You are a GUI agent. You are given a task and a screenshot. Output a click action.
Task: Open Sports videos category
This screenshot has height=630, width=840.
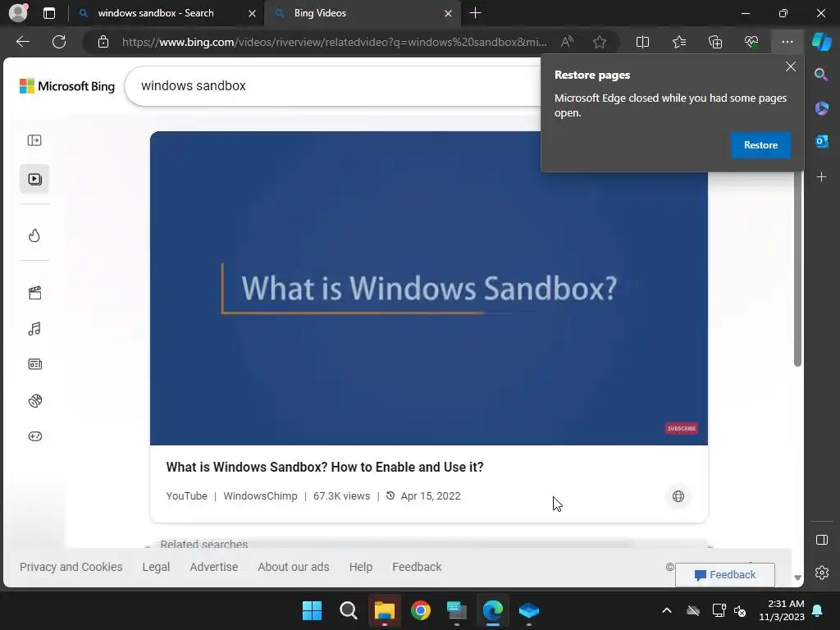34,400
